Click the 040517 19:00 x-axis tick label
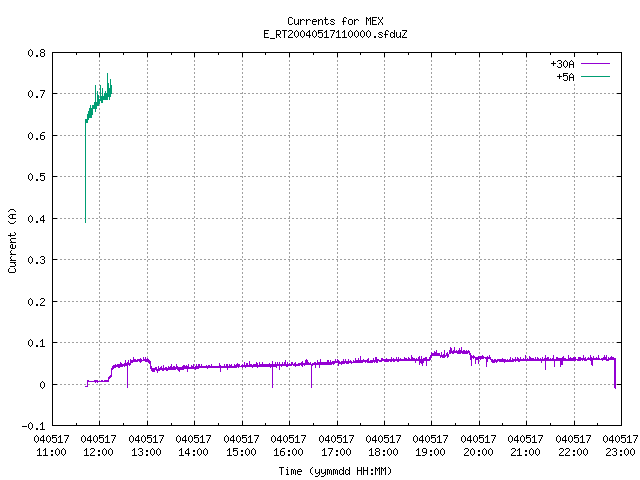This screenshot has width=640, height=480. coord(430,445)
